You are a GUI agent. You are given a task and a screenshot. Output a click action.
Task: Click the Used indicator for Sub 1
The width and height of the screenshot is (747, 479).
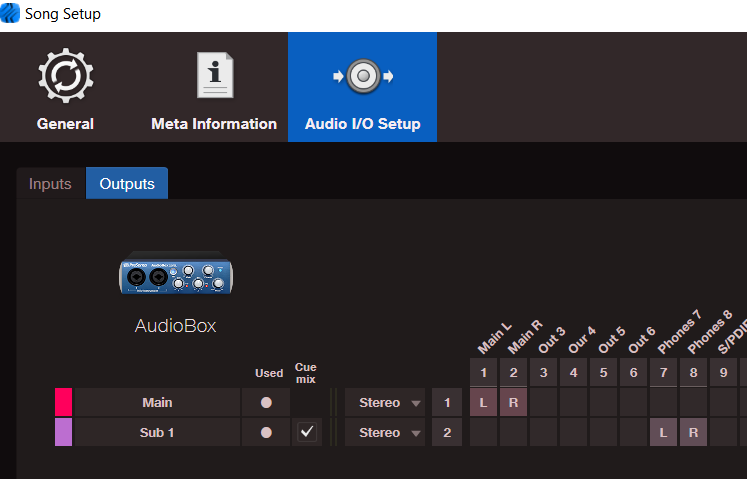coord(266,433)
